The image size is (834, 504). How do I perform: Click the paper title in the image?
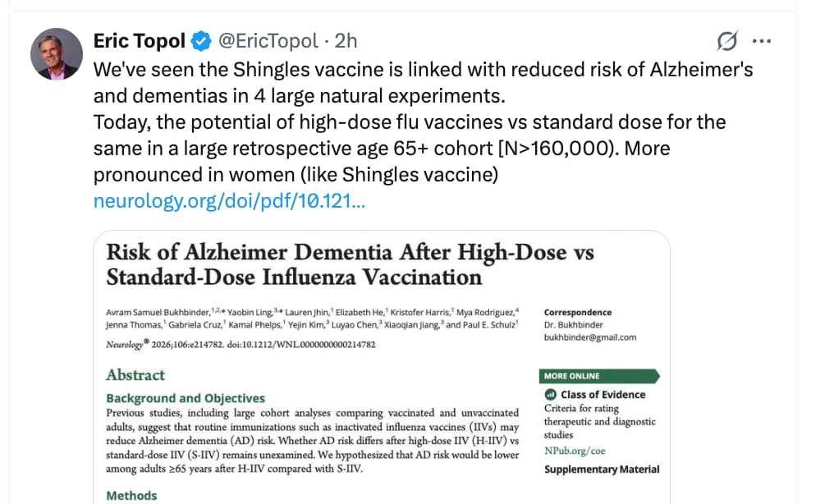[350, 263]
